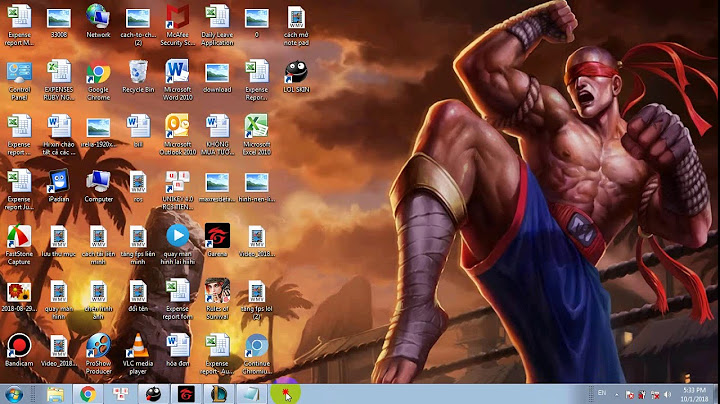The height and width of the screenshot is (404, 720).
Task: Open the iPadian shortcut
Action: click(59, 185)
